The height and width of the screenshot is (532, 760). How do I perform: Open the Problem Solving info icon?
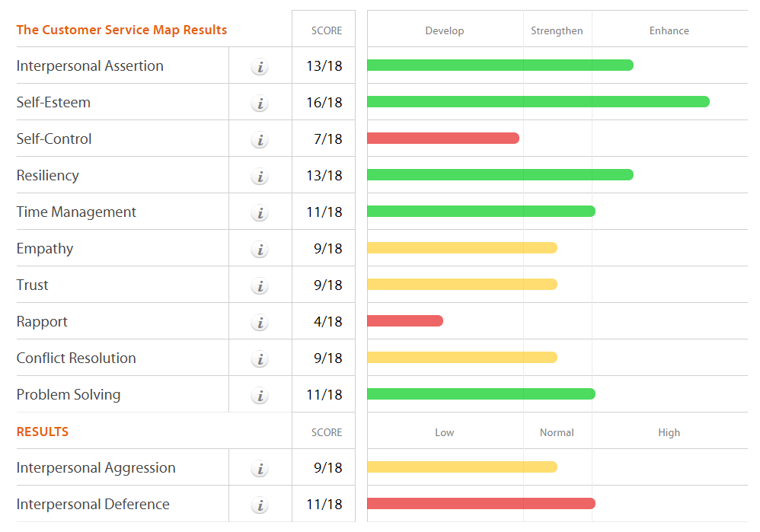pyautogui.click(x=260, y=395)
